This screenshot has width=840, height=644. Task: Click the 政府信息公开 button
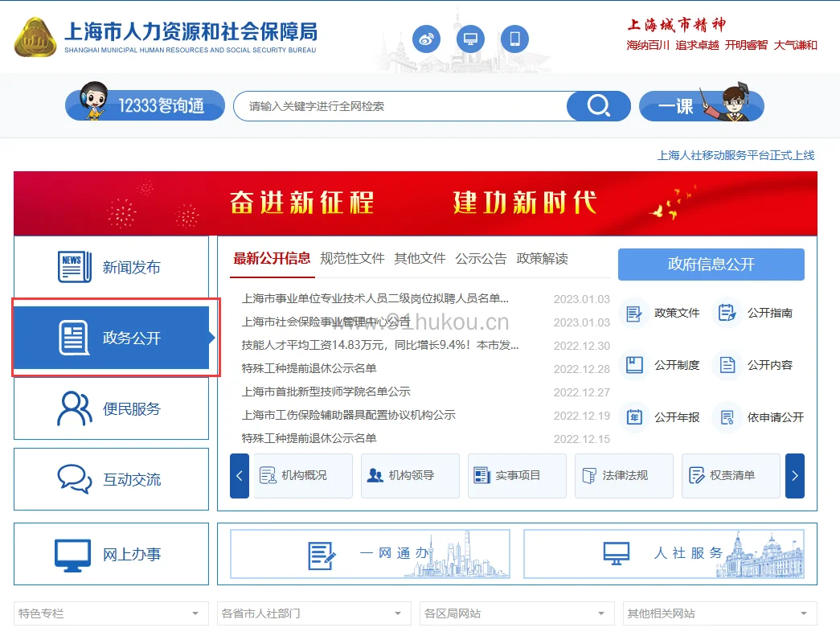(711, 265)
